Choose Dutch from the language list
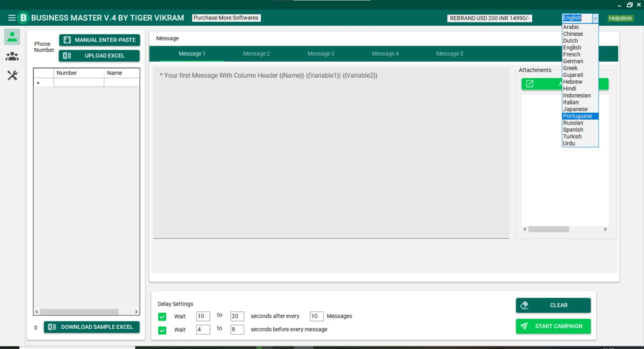This screenshot has width=644, height=349. point(580,41)
